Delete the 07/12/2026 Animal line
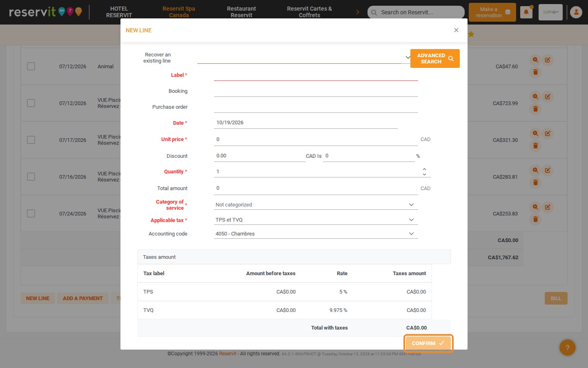 tap(535, 72)
